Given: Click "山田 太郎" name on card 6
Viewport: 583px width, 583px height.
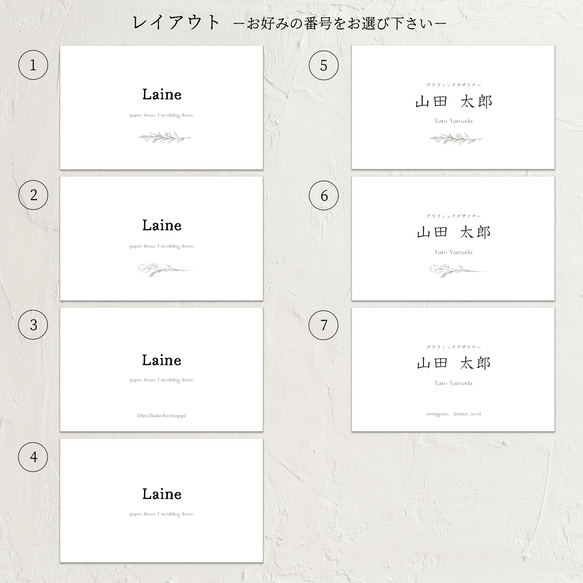Looking at the screenshot, I should point(454,232).
